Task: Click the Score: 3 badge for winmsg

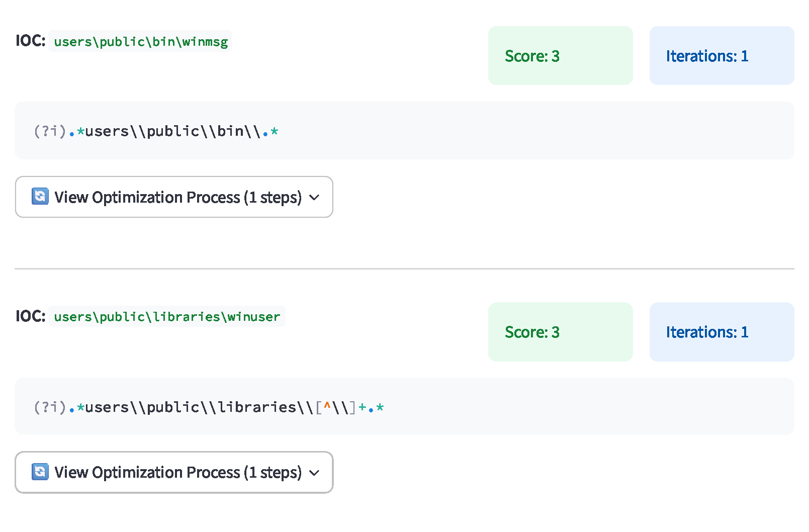Action: [x=560, y=55]
